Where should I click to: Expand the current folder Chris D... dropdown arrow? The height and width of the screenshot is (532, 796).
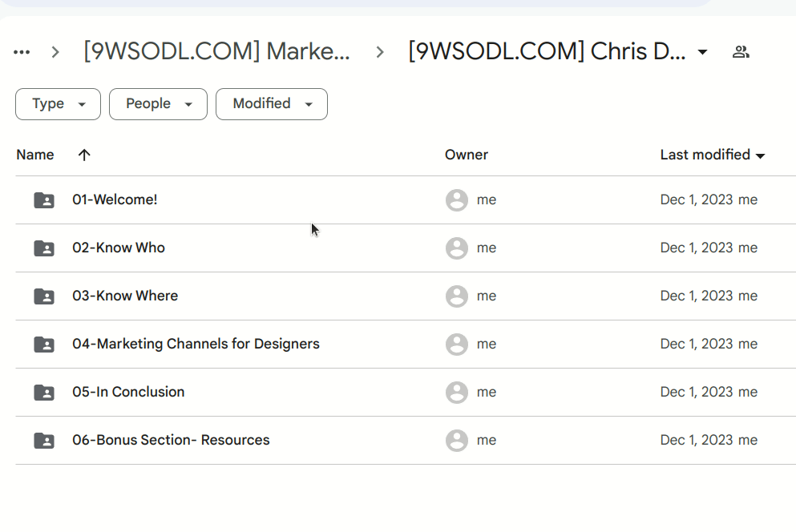click(703, 52)
